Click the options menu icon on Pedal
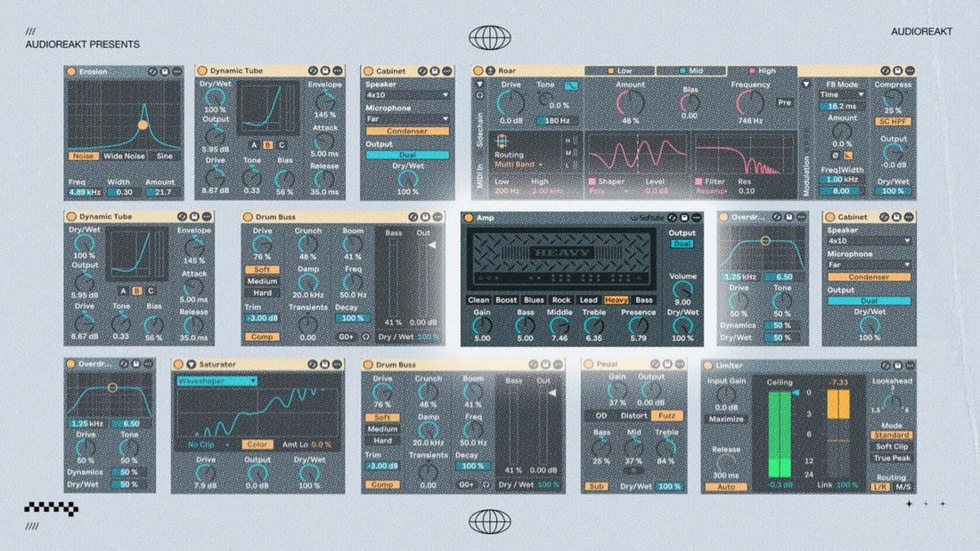This screenshot has width=980, height=551. 680,365
